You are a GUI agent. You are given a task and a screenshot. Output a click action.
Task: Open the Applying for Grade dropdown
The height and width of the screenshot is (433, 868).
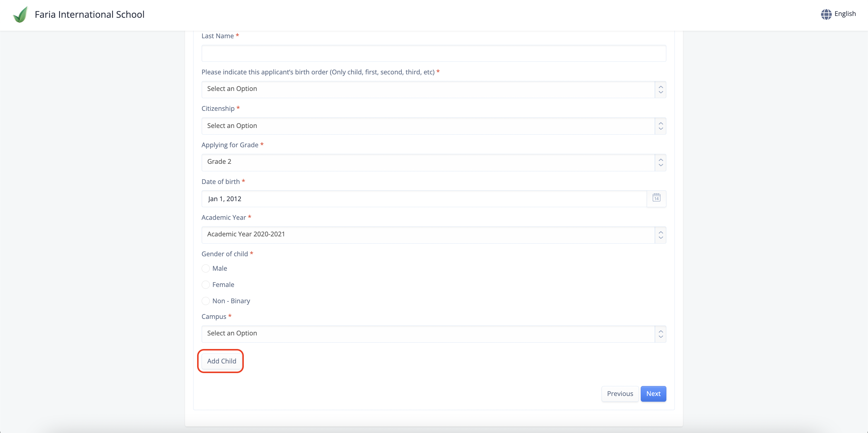pyautogui.click(x=434, y=162)
